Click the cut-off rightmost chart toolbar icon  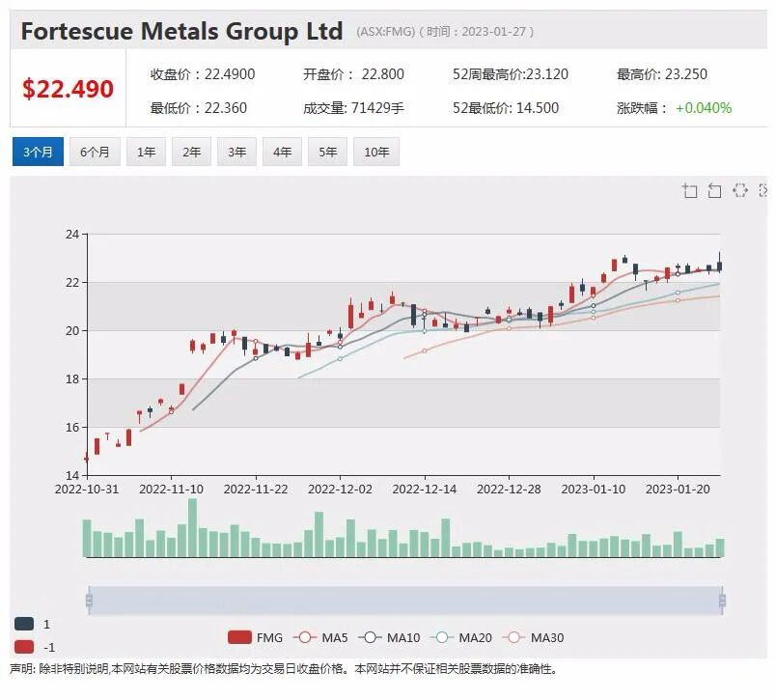tap(762, 190)
